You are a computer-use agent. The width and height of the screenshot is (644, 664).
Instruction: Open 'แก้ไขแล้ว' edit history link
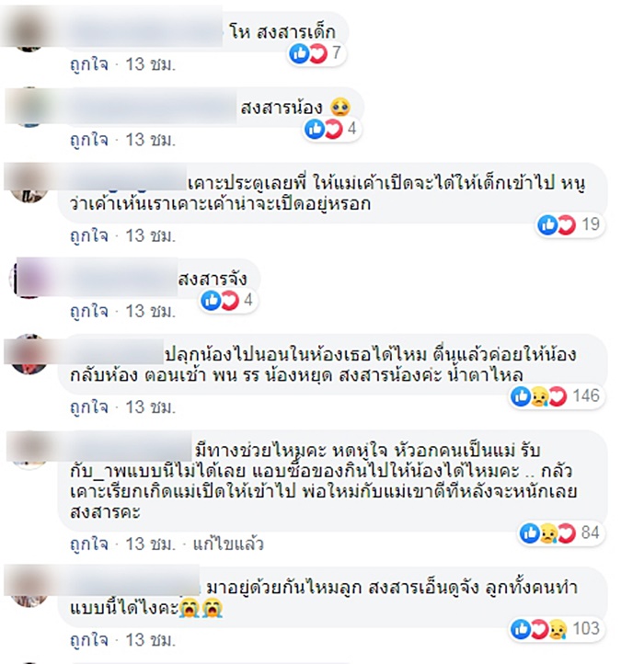pos(228,544)
